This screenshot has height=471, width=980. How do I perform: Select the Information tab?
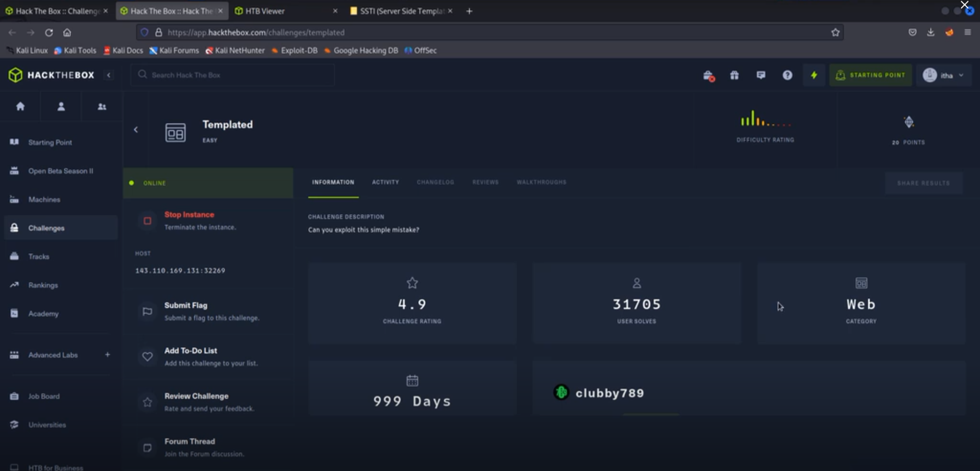(333, 182)
